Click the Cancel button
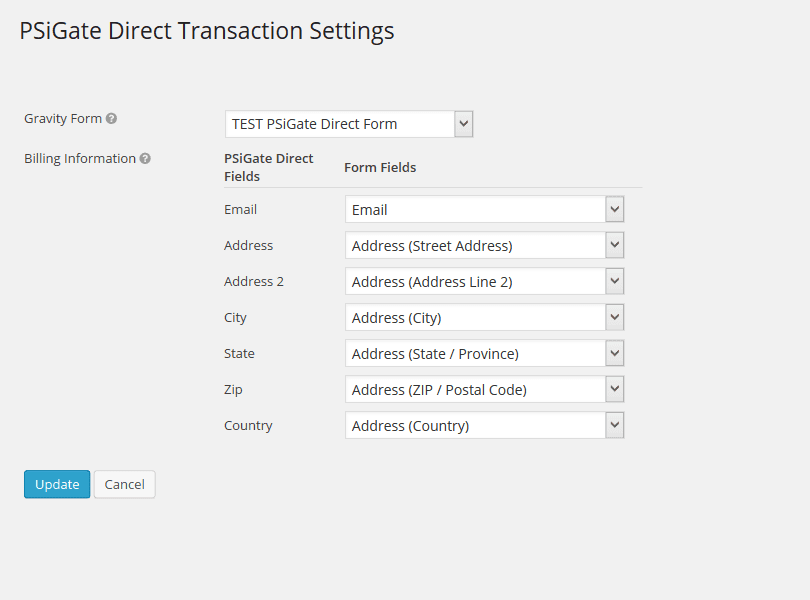 click(x=124, y=484)
